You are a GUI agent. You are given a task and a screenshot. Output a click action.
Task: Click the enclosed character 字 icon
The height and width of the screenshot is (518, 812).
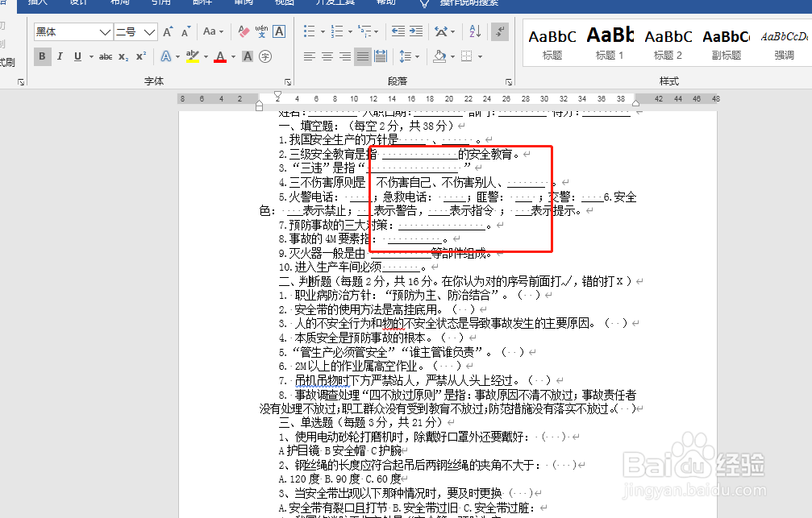point(265,56)
